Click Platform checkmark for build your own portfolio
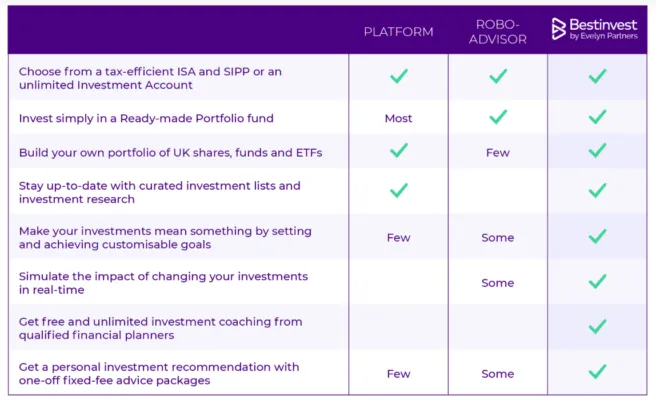This screenshot has width=656, height=400. pyautogui.click(x=398, y=151)
